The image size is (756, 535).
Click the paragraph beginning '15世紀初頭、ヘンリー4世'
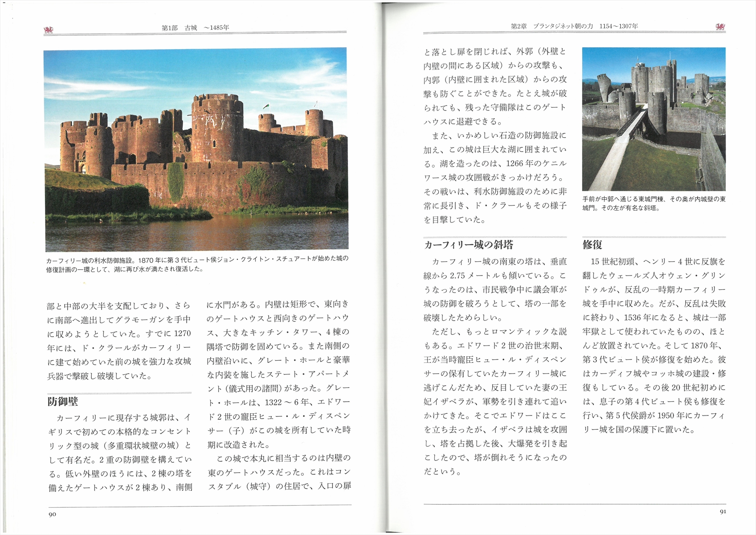point(654,346)
